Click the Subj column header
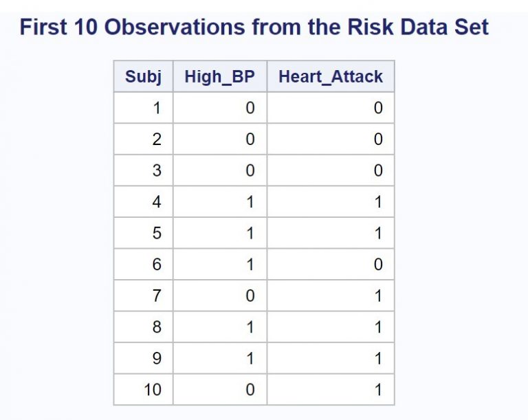The height and width of the screenshot is (420, 528). click(143, 76)
